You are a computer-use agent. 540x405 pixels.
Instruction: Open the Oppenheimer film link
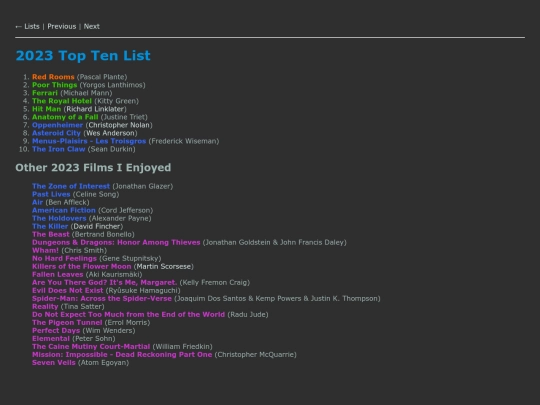coord(58,125)
